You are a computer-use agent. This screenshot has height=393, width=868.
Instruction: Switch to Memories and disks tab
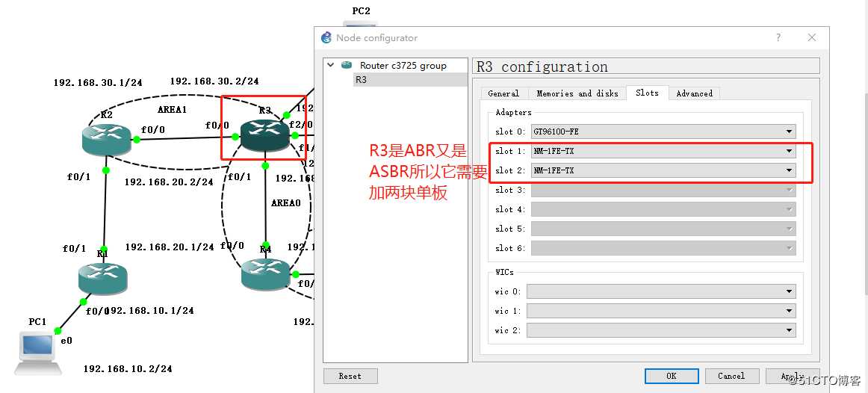577,93
